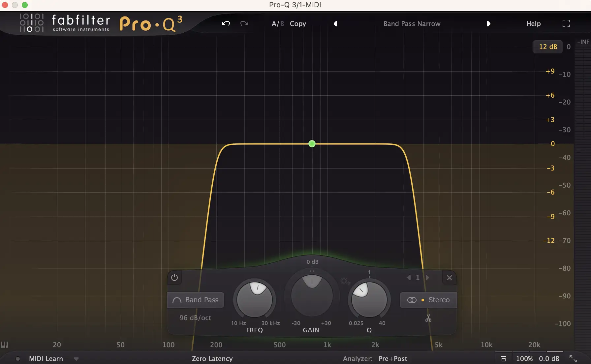Open the Band Pass Narrow preset menu
591x364 pixels.
pyautogui.click(x=412, y=24)
